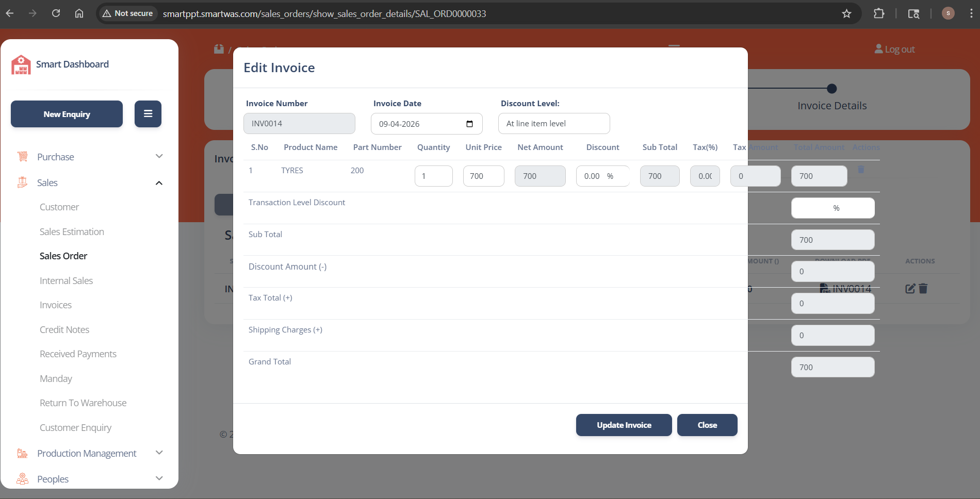Open browser three-dot menu
Screen dimensions: 980x499
(x=971, y=13)
